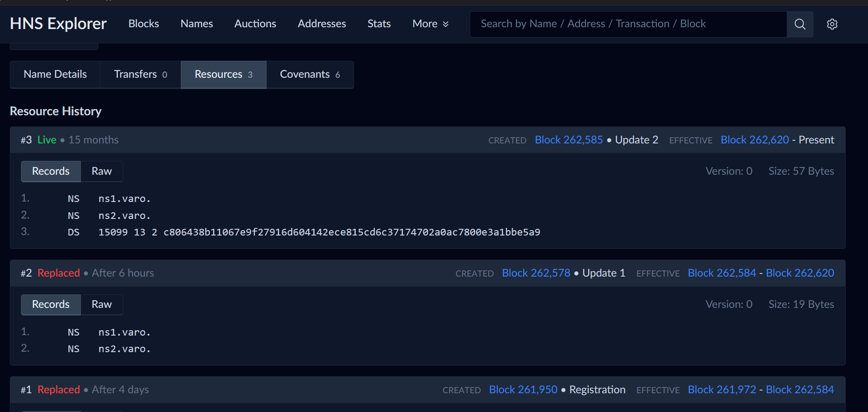This screenshot has height=412, width=868.
Task: Click the Update 2 label
Action: (x=637, y=140)
